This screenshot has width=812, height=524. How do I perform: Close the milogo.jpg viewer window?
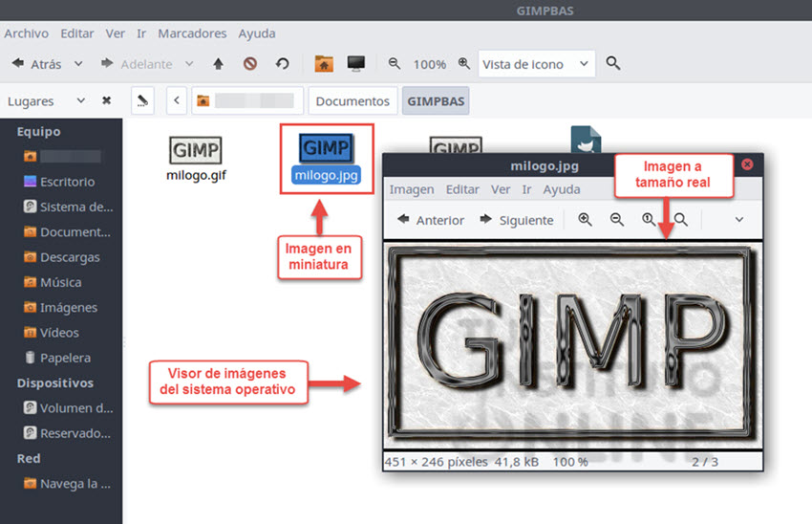click(x=747, y=164)
